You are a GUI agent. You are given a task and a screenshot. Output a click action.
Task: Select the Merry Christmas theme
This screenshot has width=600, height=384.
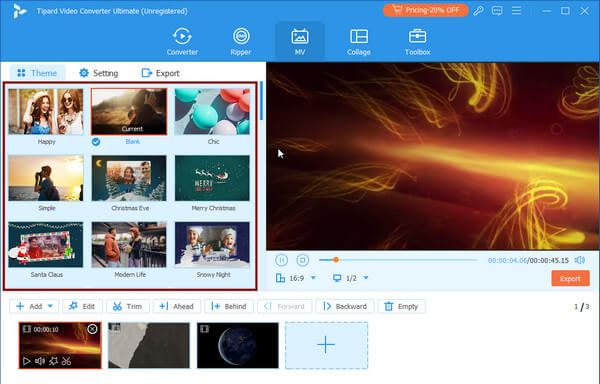pos(212,178)
